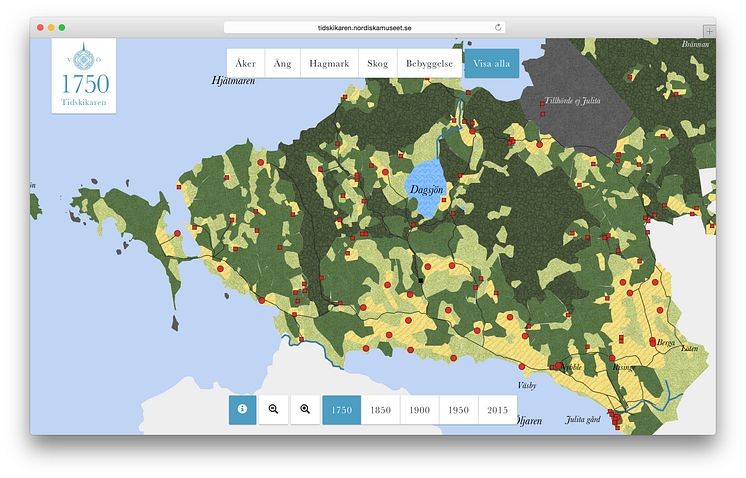Reload page in address bar

click(498, 27)
